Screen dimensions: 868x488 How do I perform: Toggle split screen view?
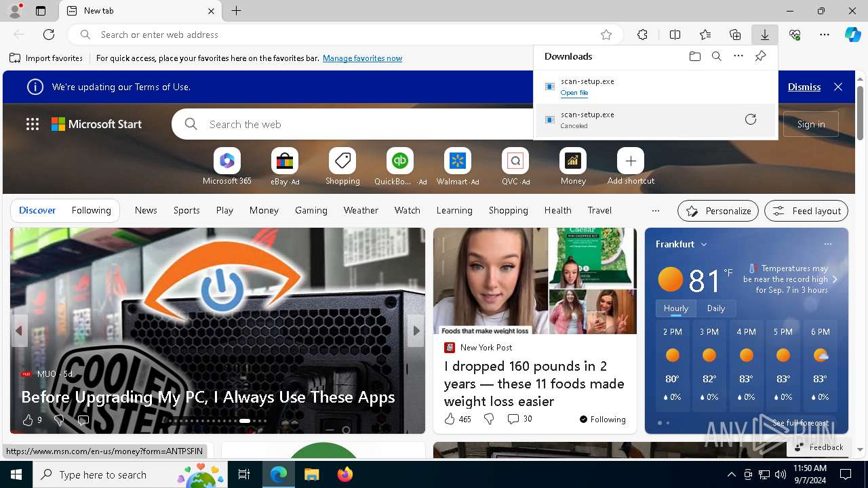coord(675,35)
